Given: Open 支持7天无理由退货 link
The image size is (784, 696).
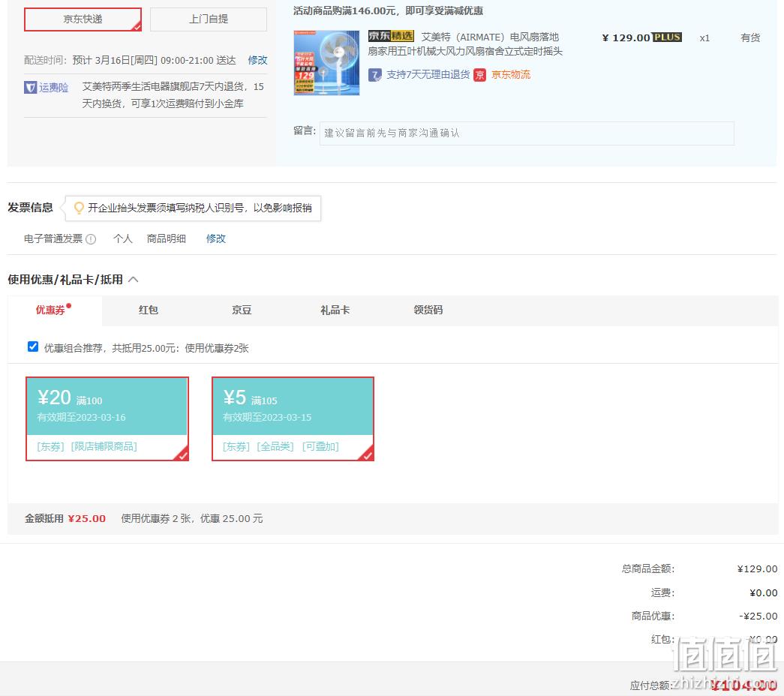Looking at the screenshot, I should [x=428, y=74].
